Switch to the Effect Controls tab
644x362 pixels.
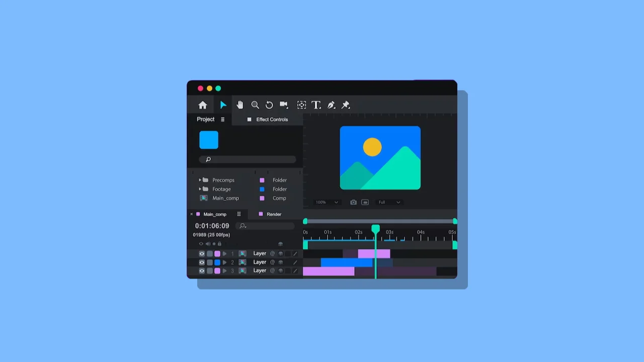pyautogui.click(x=272, y=119)
